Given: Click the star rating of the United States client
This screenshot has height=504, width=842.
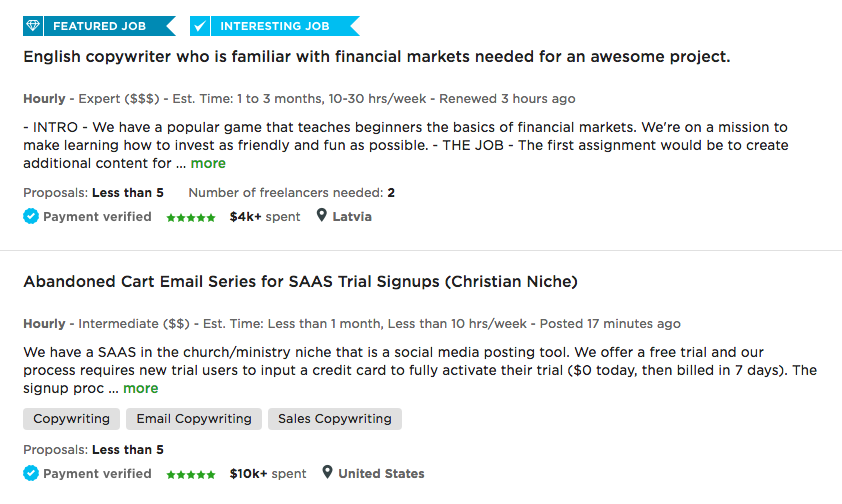Looking at the screenshot, I should pos(190,474).
